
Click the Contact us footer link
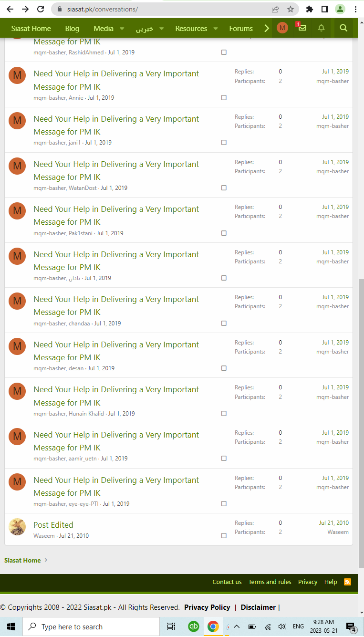[x=227, y=582]
